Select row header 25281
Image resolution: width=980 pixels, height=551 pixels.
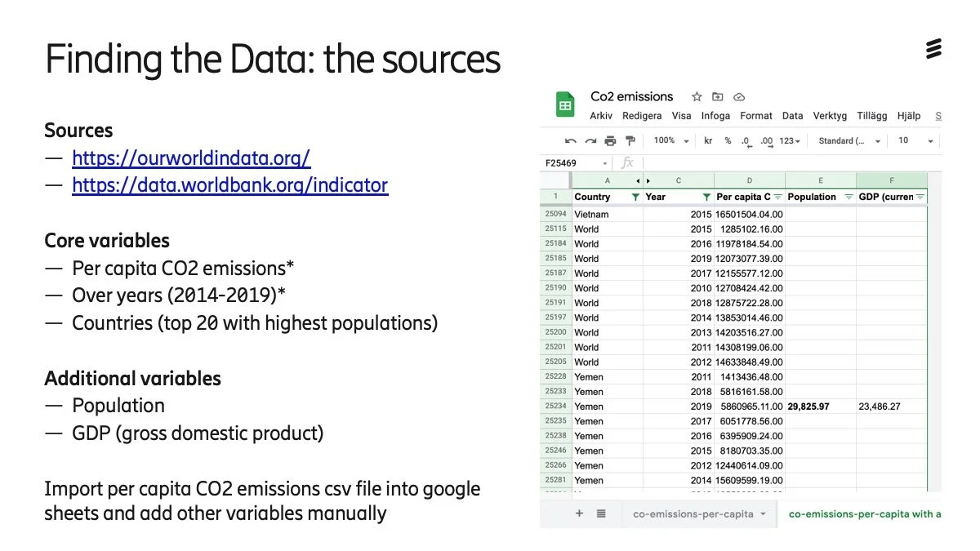[x=555, y=480]
